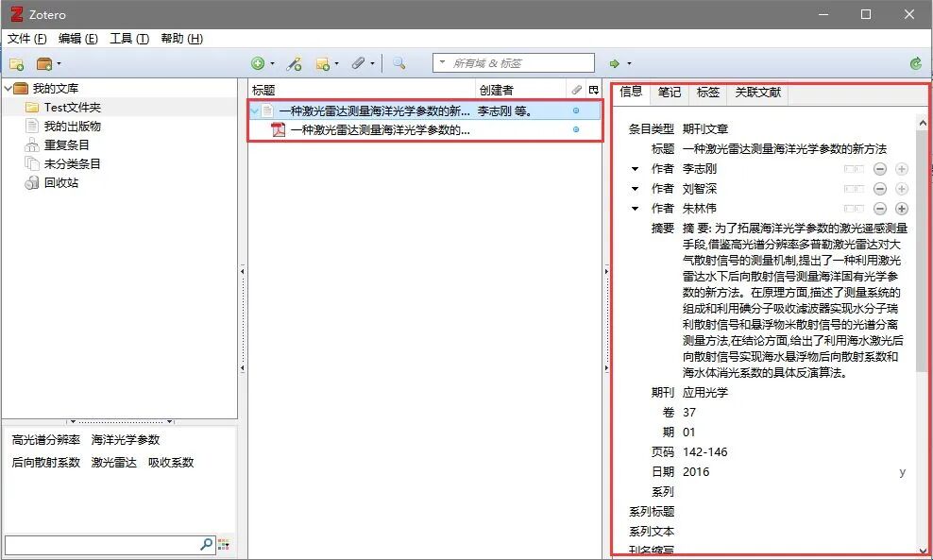Open 重复条目 in the library tree
Screen dimensions: 933x560
66,144
